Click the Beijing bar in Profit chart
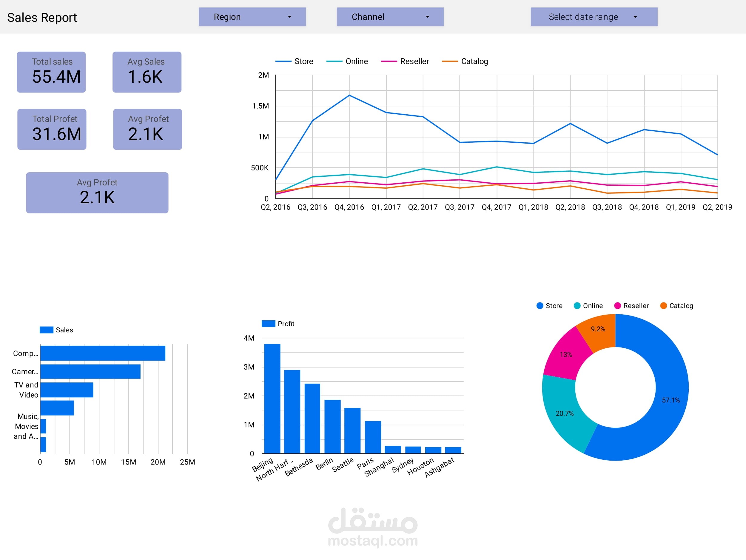Image resolution: width=746 pixels, height=560 pixels. (x=272, y=398)
